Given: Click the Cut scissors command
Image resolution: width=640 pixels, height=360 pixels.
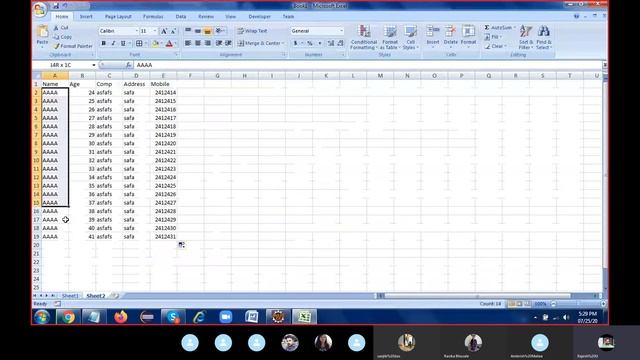Looking at the screenshot, I should pos(61,28).
